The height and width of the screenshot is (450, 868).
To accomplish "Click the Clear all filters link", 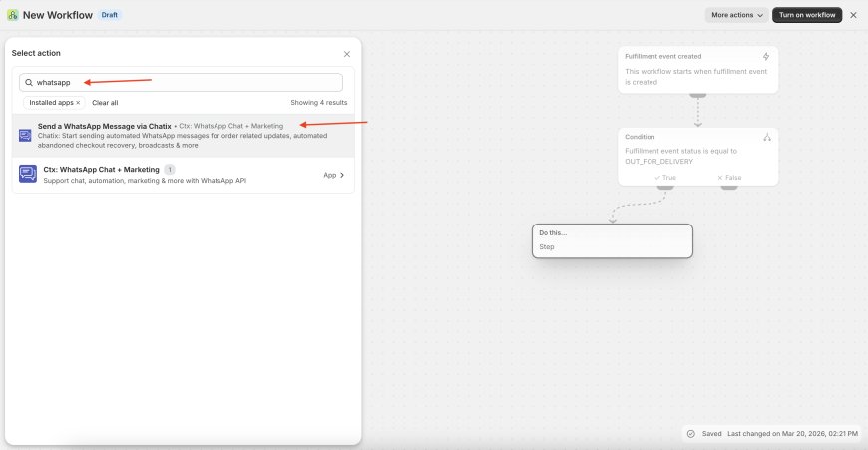I will (x=105, y=103).
